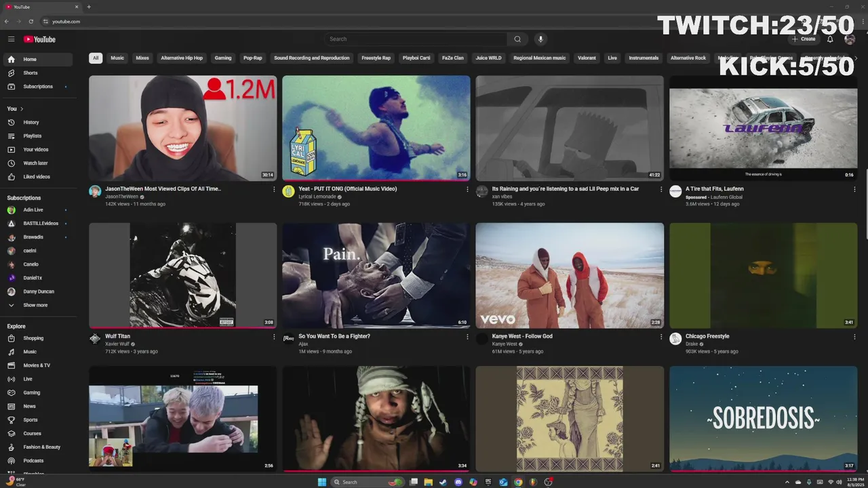Open the Windows Start button
The width and height of the screenshot is (868, 488).
pos(321,482)
